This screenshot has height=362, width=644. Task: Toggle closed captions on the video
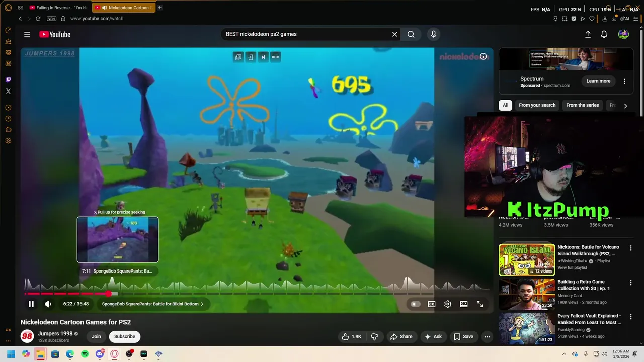pyautogui.click(x=432, y=304)
